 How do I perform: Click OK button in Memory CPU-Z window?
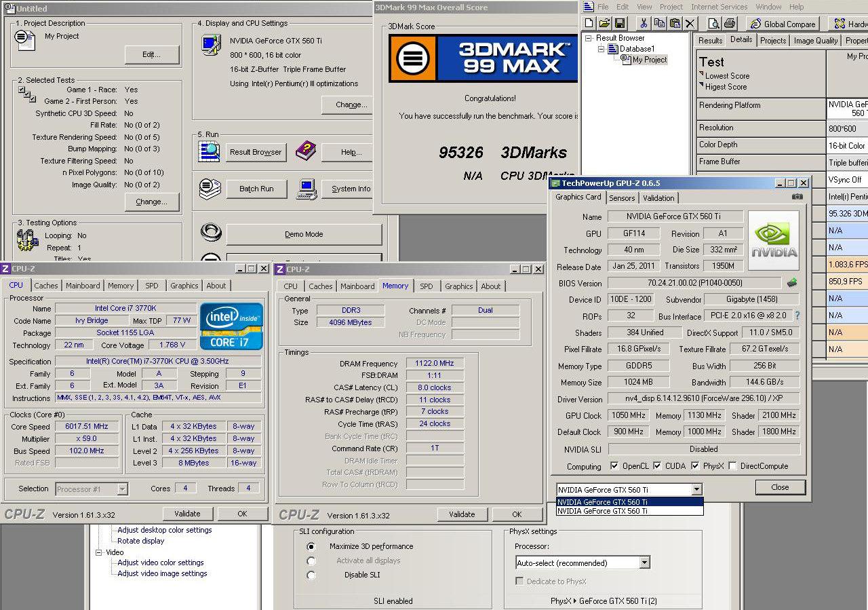[x=517, y=514]
